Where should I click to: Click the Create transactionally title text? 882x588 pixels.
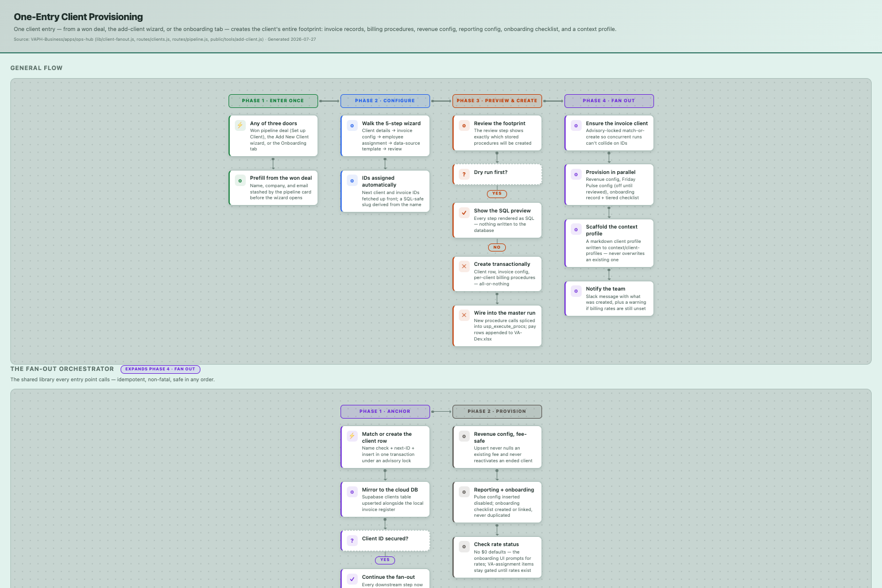pyautogui.click(x=502, y=264)
